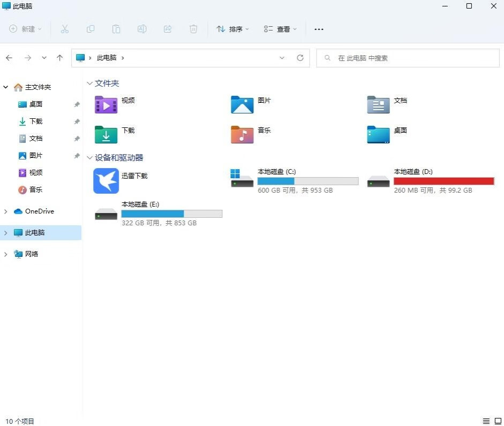Click the refresh icon beside address bar
Viewport: 504px width, 426px height.
pyautogui.click(x=300, y=58)
